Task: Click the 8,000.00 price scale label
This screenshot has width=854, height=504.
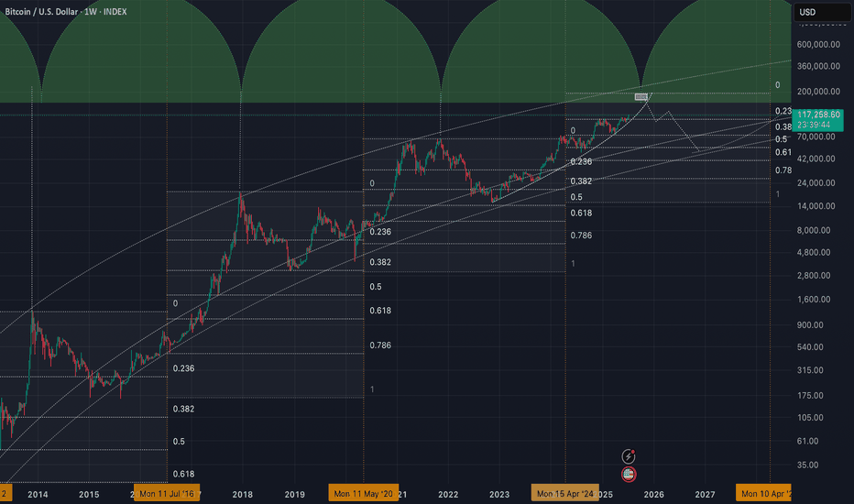Action: coord(814,231)
